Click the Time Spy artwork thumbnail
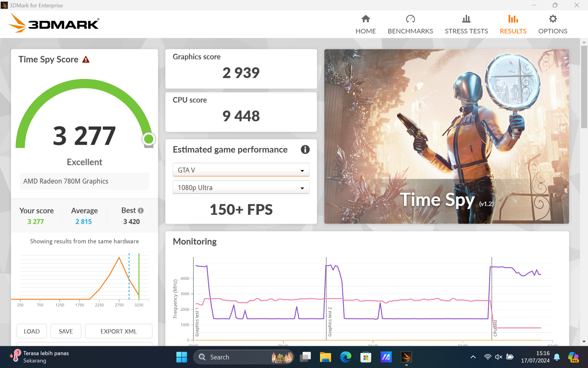The width and height of the screenshot is (588, 368). (446, 136)
